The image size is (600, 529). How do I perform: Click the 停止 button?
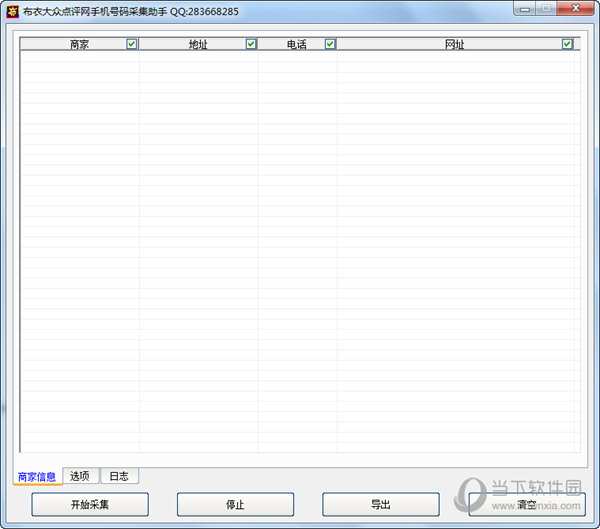coord(235,505)
